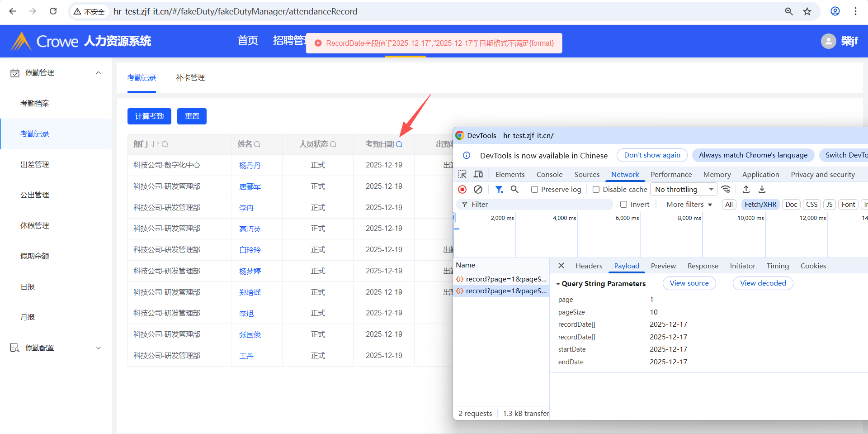This screenshot has height=434, width=868.
Task: Click the record network log icon
Action: (462, 190)
